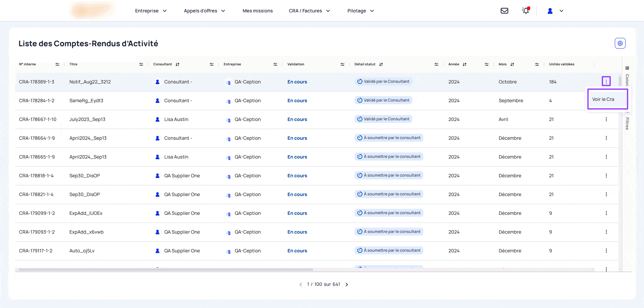This screenshot has width=644, height=308.
Task: Sort by Détail statut column arrows
Action: pyautogui.click(x=381, y=64)
